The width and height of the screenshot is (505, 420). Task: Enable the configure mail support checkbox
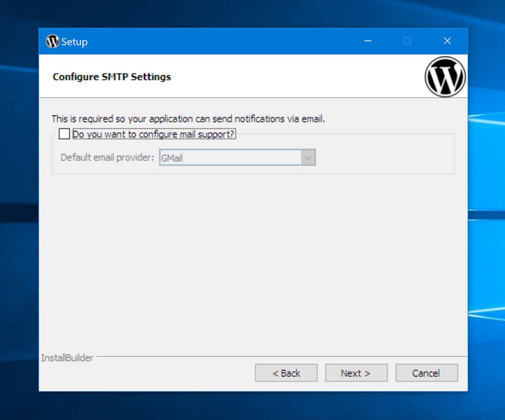(64, 134)
